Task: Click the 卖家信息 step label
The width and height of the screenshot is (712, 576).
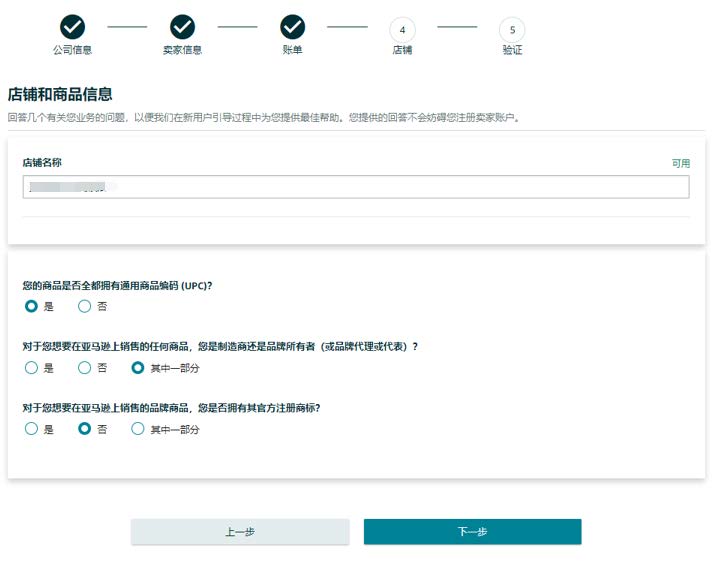Action: 183,50
